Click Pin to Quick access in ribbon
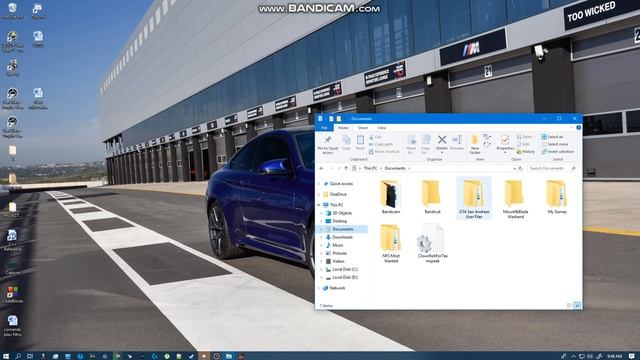Viewport: 640px width, 360px height. click(328, 144)
